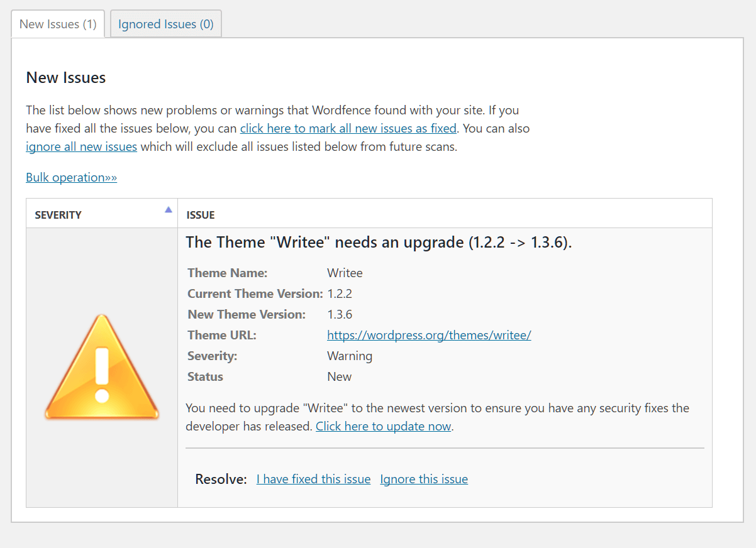756x548 pixels.
Task: Click the current version value '1.2.2'
Action: point(340,293)
